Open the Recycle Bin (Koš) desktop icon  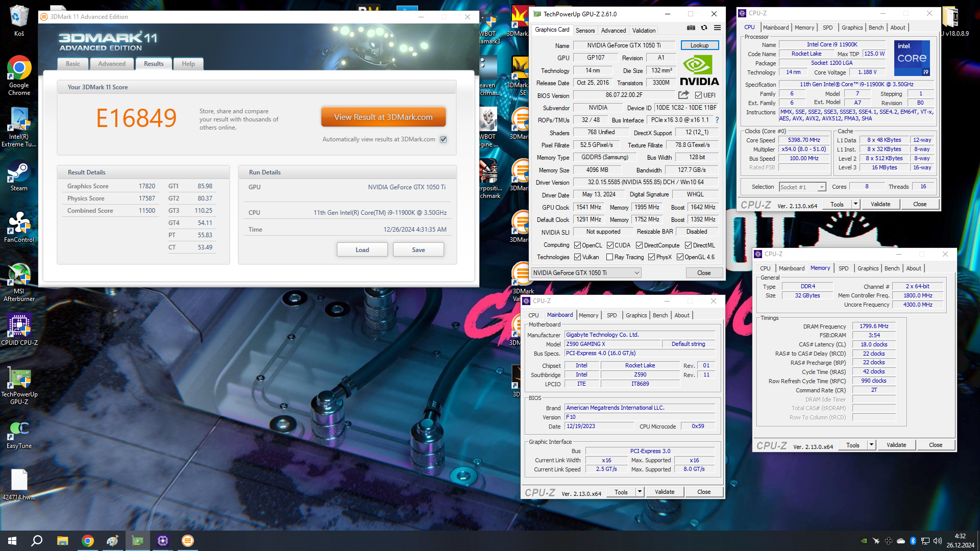(x=19, y=20)
